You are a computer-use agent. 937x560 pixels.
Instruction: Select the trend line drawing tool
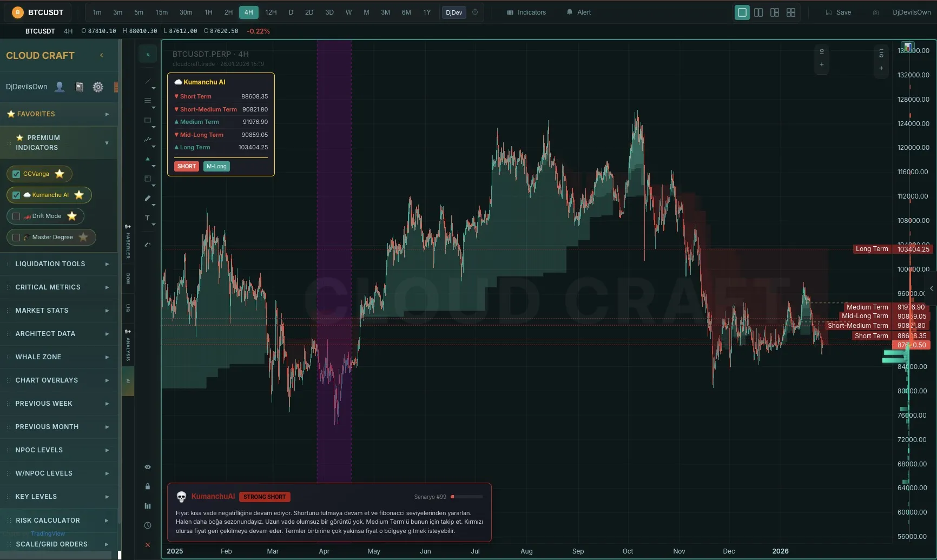pos(148,81)
